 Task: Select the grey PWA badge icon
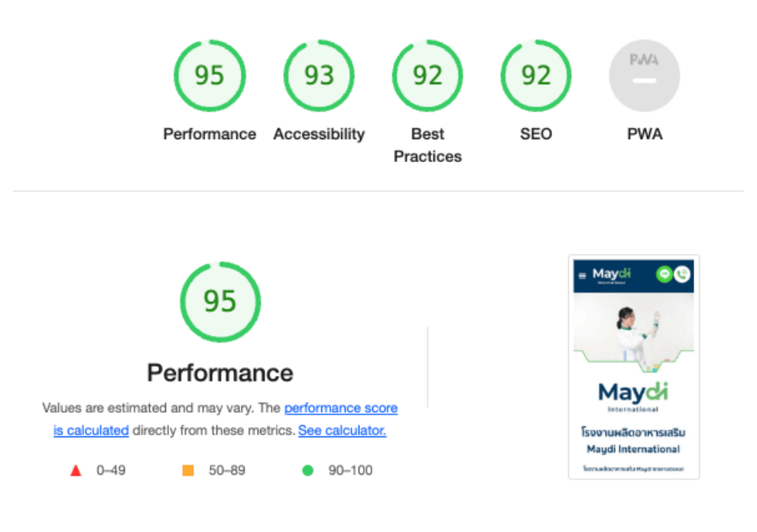(645, 76)
